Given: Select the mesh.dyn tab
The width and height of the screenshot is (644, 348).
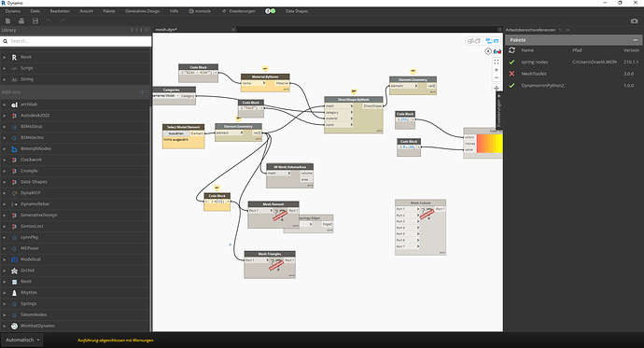Looking at the screenshot, I should (166, 30).
